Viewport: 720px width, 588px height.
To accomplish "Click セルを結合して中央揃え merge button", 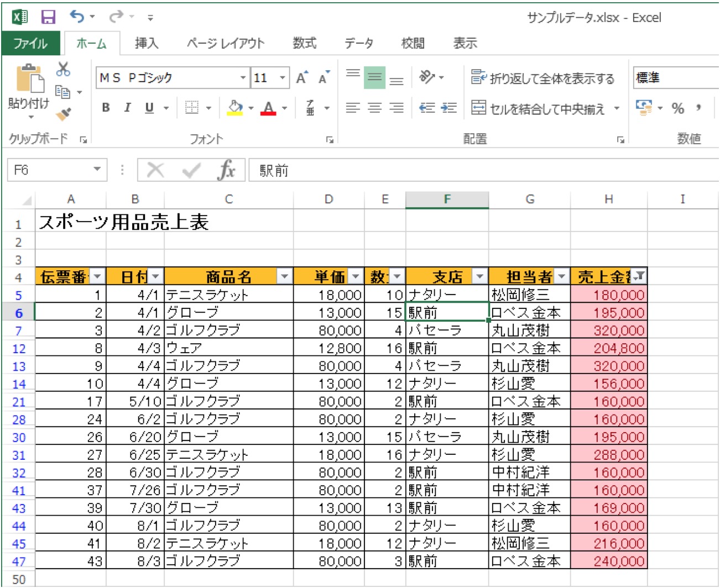I will 538,108.
